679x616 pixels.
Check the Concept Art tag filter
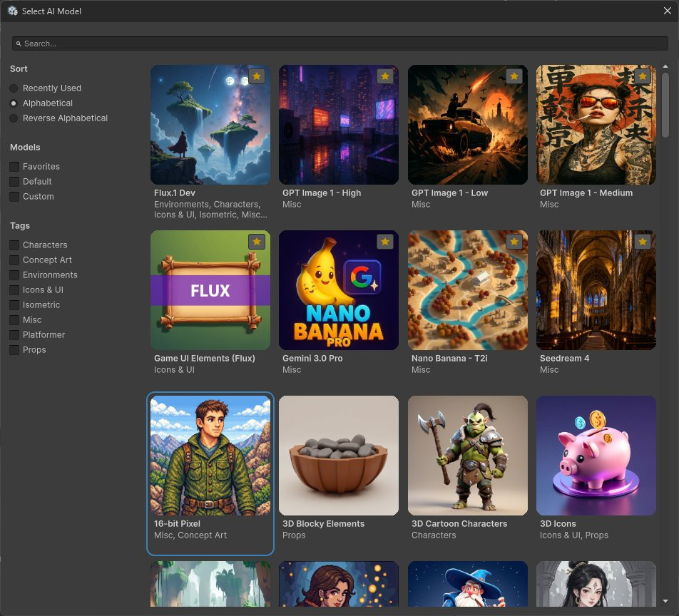[14, 260]
